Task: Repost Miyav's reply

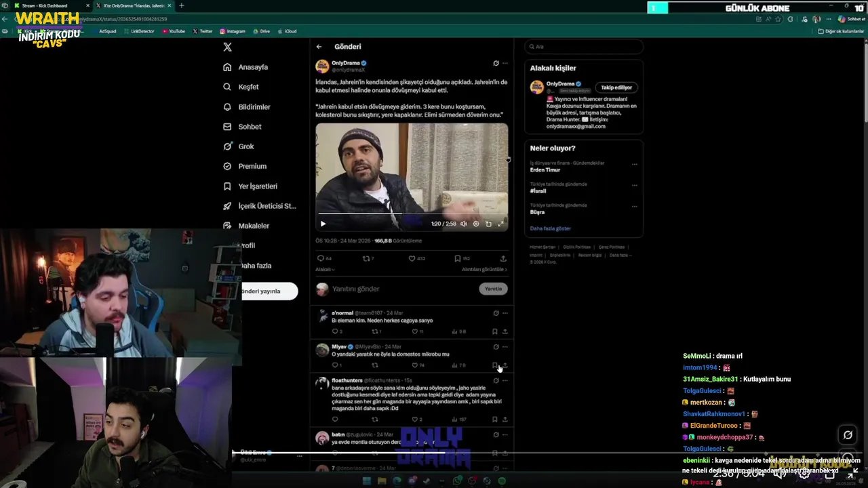Action: (x=374, y=365)
